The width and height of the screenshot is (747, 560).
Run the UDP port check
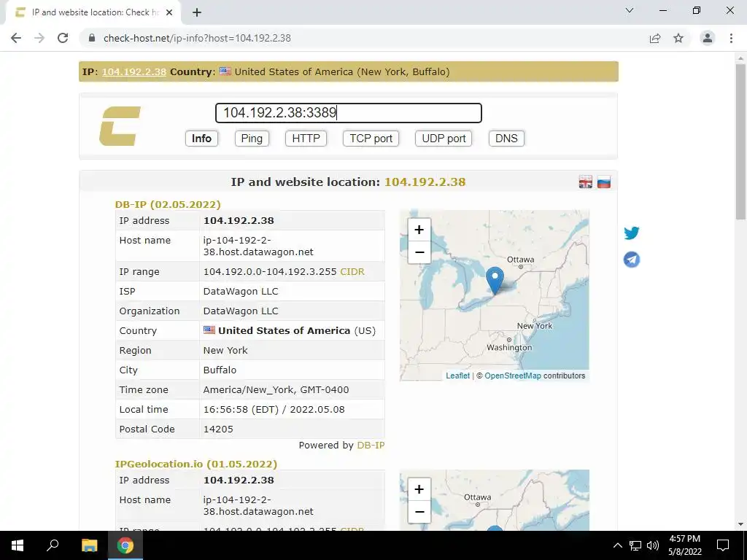(x=444, y=139)
